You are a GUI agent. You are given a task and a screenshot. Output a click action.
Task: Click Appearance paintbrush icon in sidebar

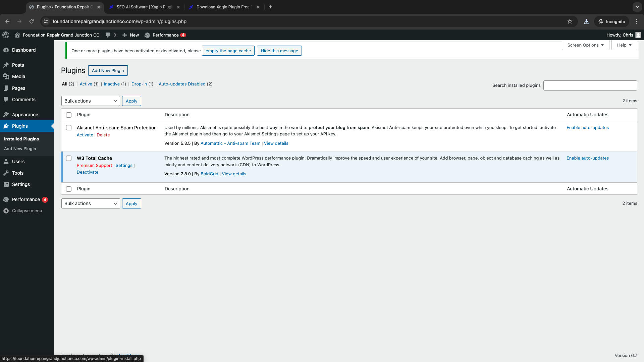6,115
